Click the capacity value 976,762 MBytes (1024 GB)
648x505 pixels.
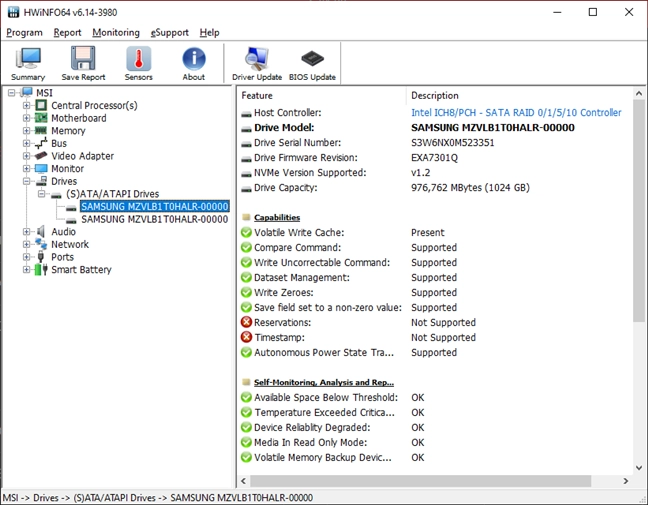470,188
